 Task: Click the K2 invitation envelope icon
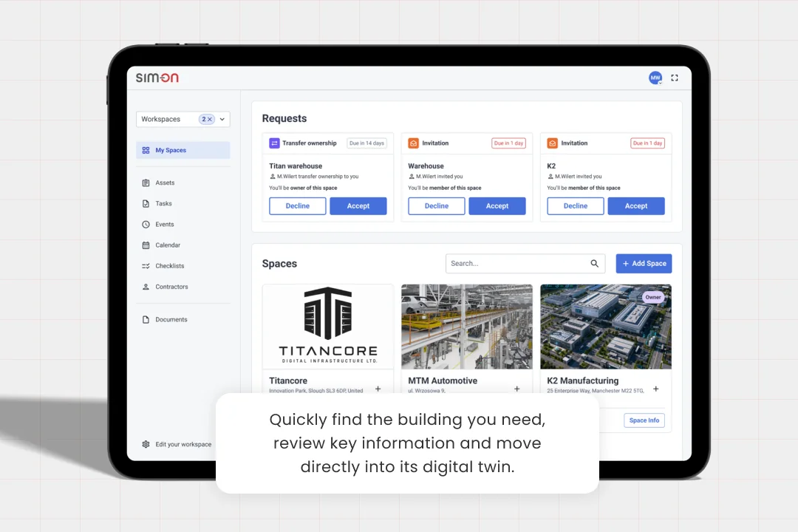pos(552,143)
